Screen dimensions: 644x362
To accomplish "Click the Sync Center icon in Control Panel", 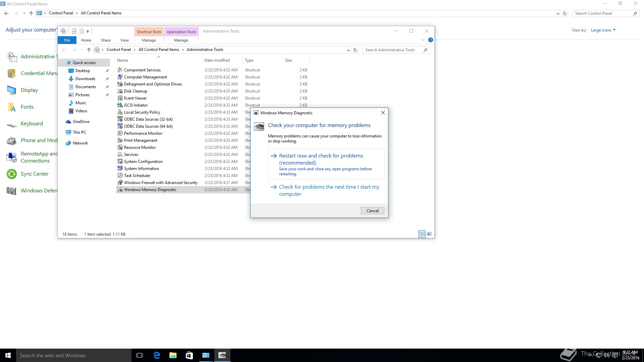I will pyautogui.click(x=12, y=174).
